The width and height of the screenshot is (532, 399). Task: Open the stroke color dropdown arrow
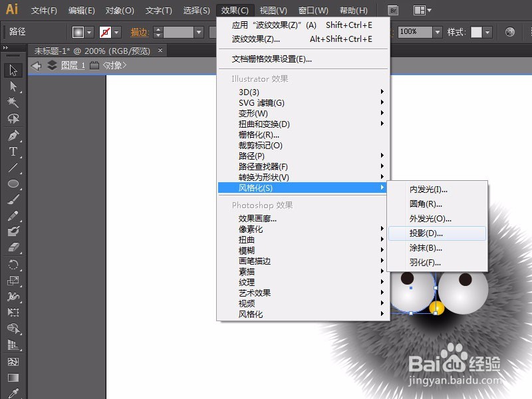pos(117,32)
